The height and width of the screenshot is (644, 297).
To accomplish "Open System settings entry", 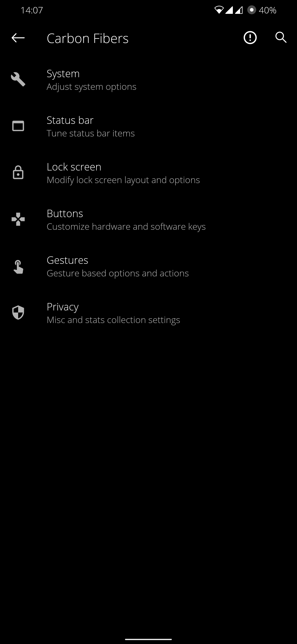I will [x=148, y=79].
